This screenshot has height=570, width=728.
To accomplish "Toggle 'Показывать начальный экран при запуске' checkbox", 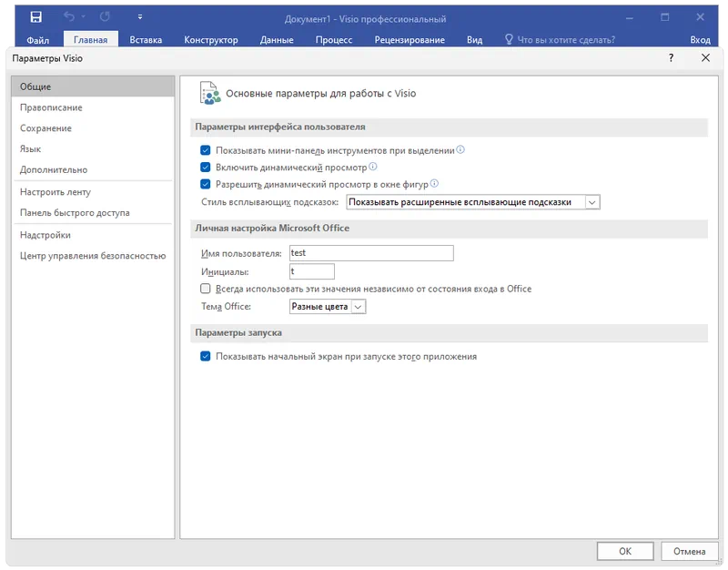I will tap(206, 357).
